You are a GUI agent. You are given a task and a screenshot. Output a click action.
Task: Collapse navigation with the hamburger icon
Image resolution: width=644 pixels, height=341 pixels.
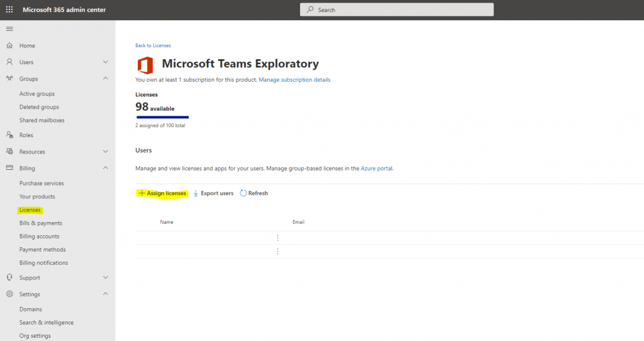(x=9, y=29)
